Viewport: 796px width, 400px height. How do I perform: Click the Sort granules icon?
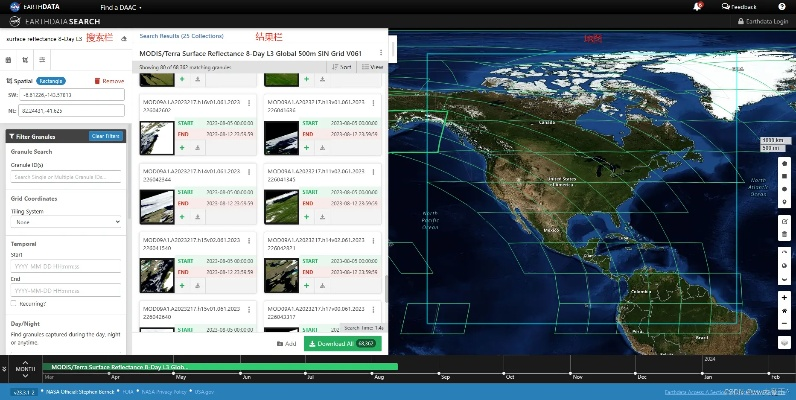pos(341,67)
